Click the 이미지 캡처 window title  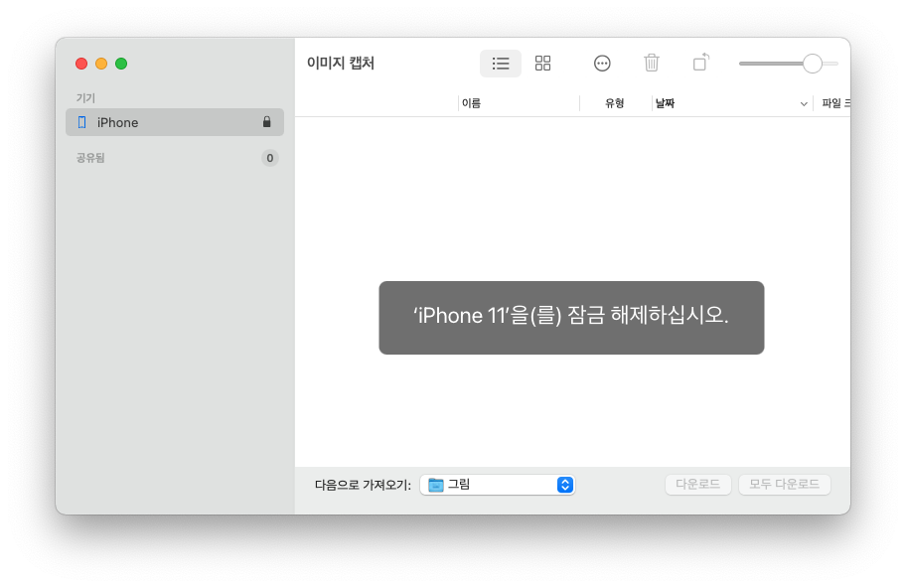[x=341, y=63]
